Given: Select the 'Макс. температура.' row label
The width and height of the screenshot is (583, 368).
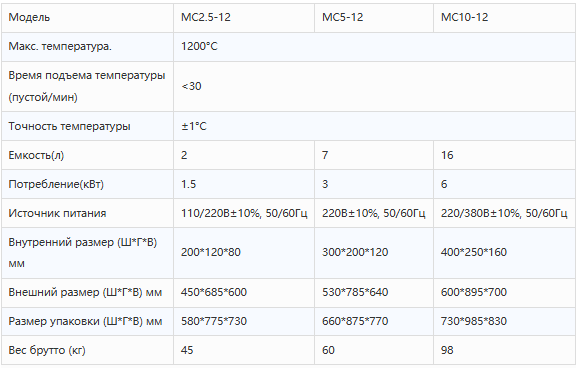Looking at the screenshot, I should [60, 46].
